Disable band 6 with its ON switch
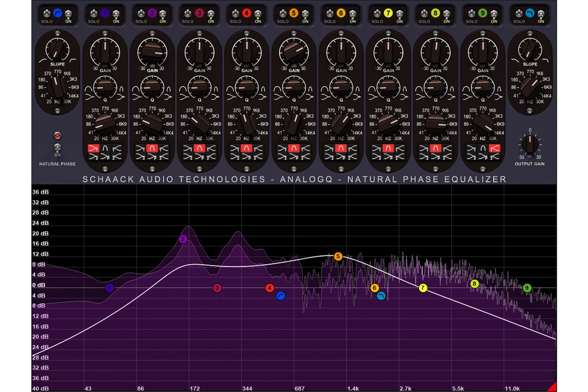The height and width of the screenshot is (392, 588). click(353, 13)
